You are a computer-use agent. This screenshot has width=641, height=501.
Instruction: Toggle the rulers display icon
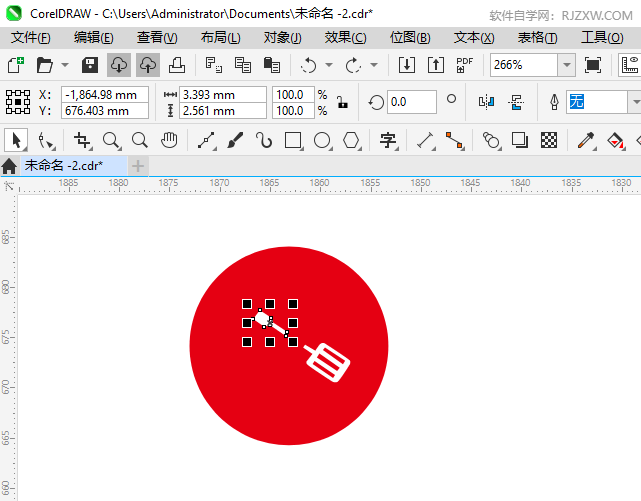click(x=630, y=65)
